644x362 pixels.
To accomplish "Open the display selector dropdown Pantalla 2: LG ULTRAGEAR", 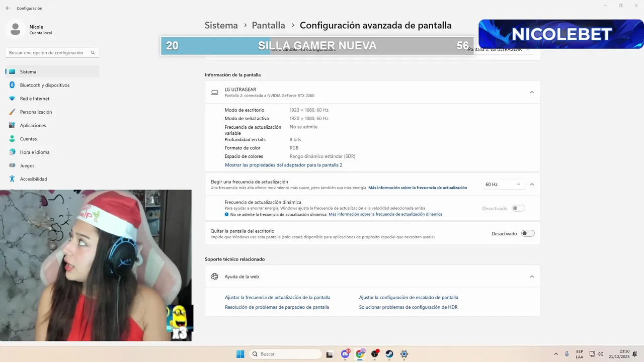I will pos(499,49).
